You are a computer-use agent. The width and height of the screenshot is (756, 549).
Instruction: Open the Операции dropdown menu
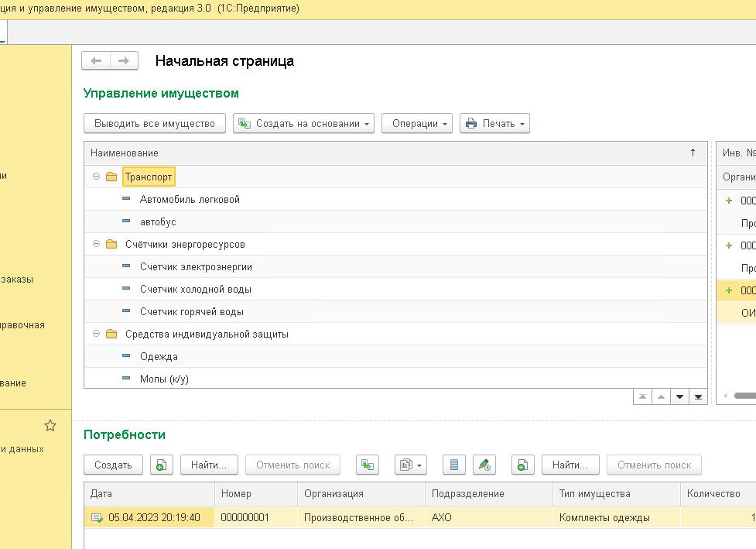(x=417, y=123)
